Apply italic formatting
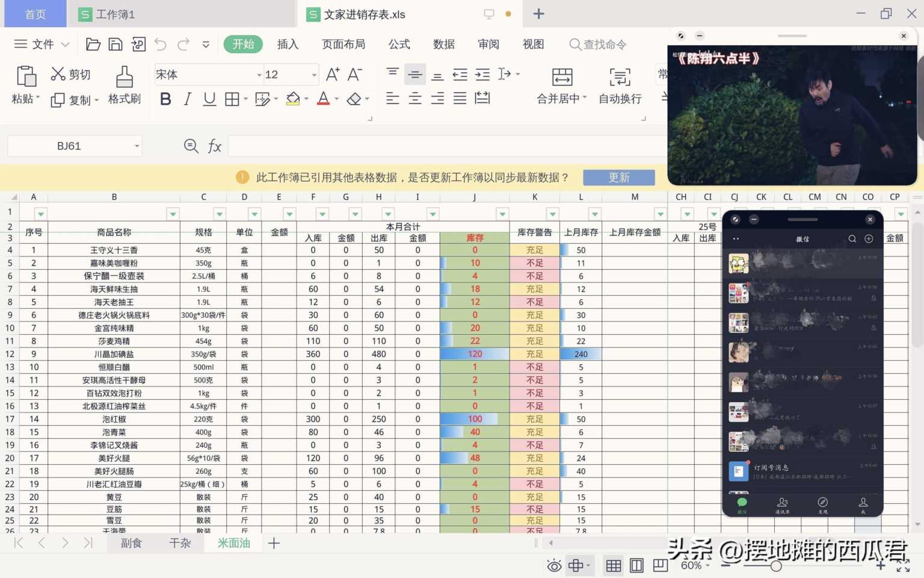The width and height of the screenshot is (924, 578). (x=187, y=99)
